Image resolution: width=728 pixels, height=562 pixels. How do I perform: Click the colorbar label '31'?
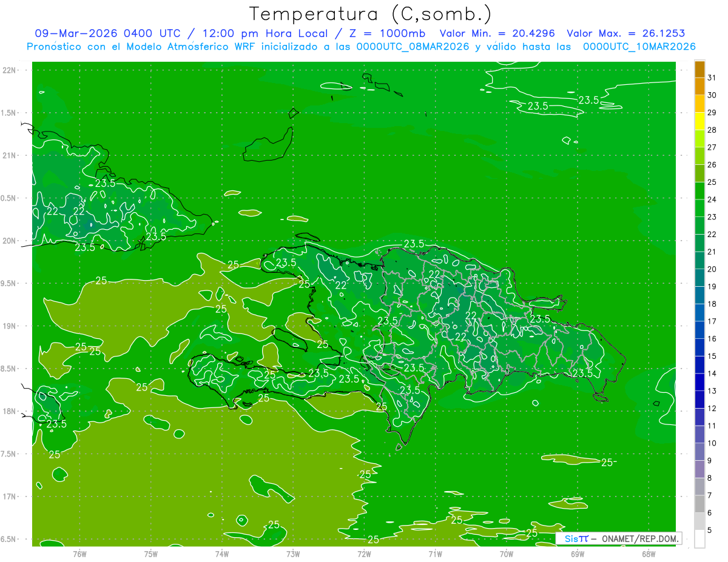pyautogui.click(x=712, y=78)
